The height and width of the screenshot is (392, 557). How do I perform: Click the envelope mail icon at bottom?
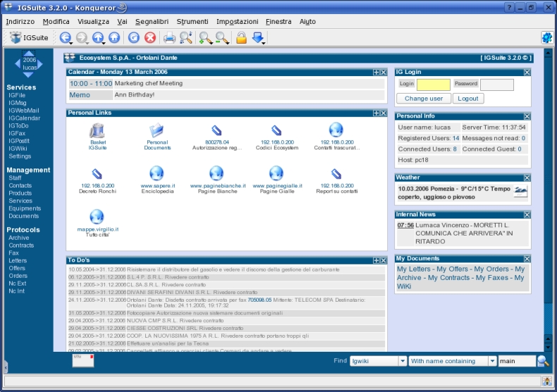(83, 360)
